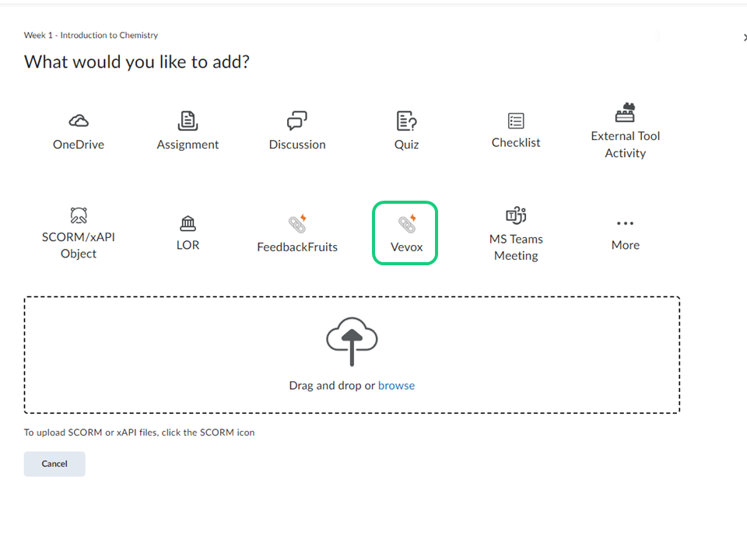
Task: Pick the Checklist icon
Action: tap(516, 121)
